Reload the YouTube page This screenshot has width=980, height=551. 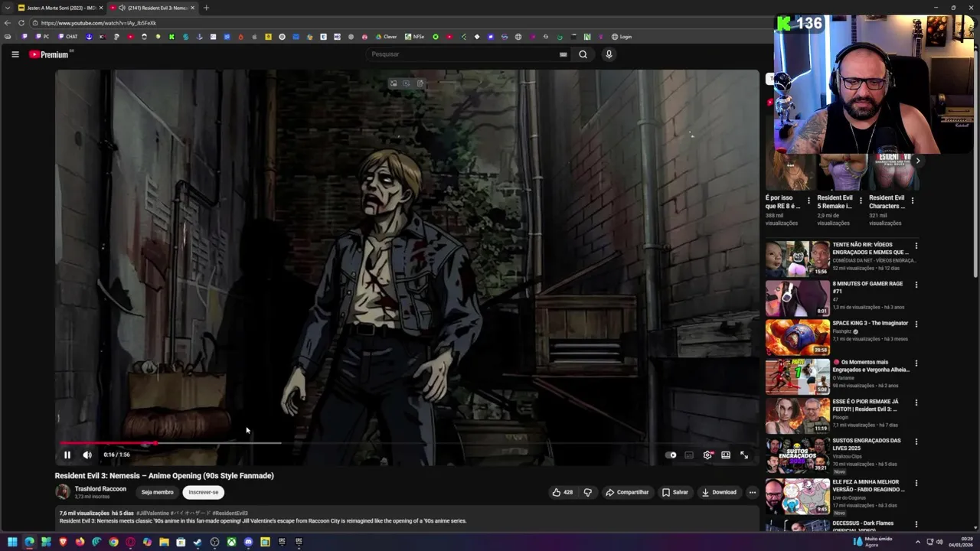21,23
